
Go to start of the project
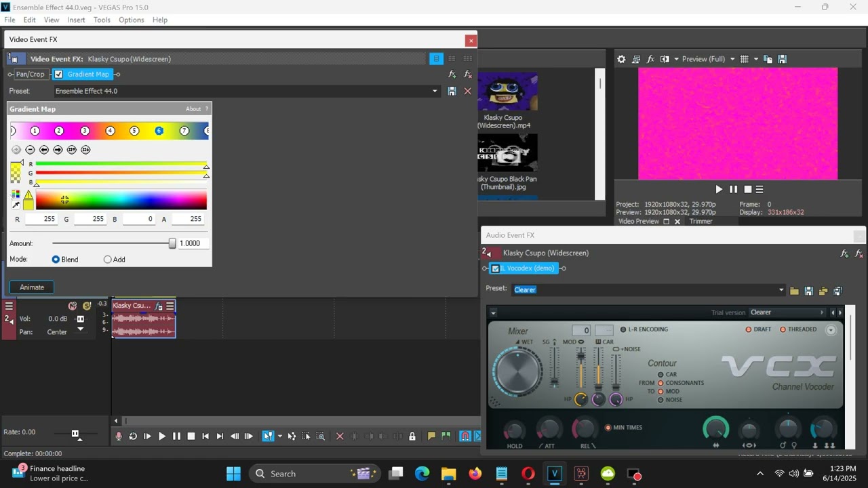[205, 436]
